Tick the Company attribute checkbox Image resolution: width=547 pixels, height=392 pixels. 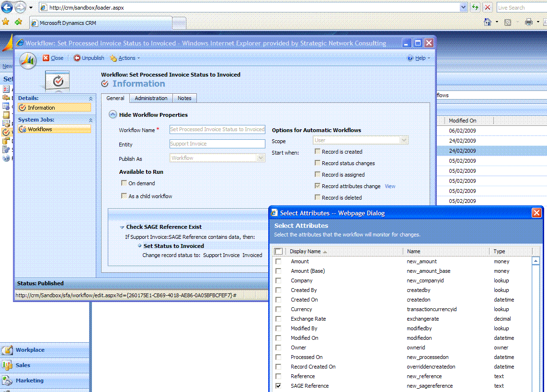[x=278, y=280]
